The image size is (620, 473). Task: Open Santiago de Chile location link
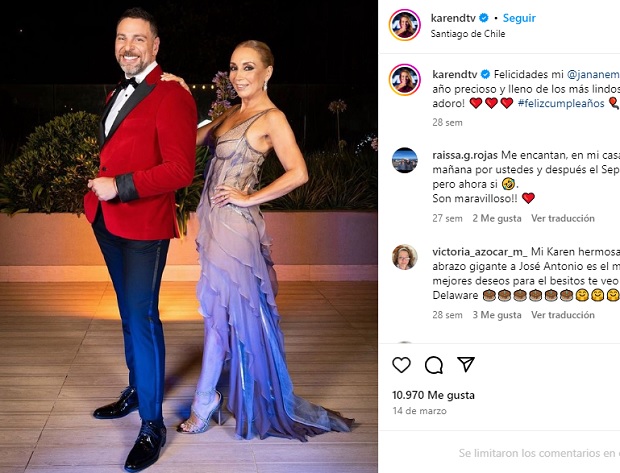468,34
